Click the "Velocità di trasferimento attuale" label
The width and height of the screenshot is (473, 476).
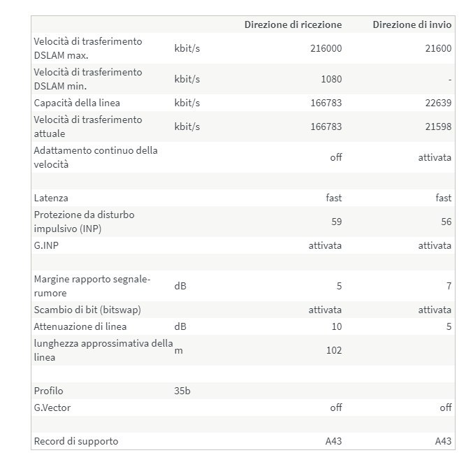coord(88,126)
